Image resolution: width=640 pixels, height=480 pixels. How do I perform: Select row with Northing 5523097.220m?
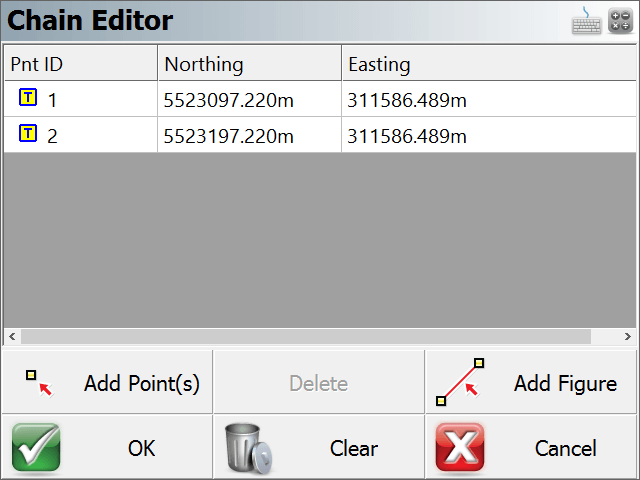tap(320, 99)
